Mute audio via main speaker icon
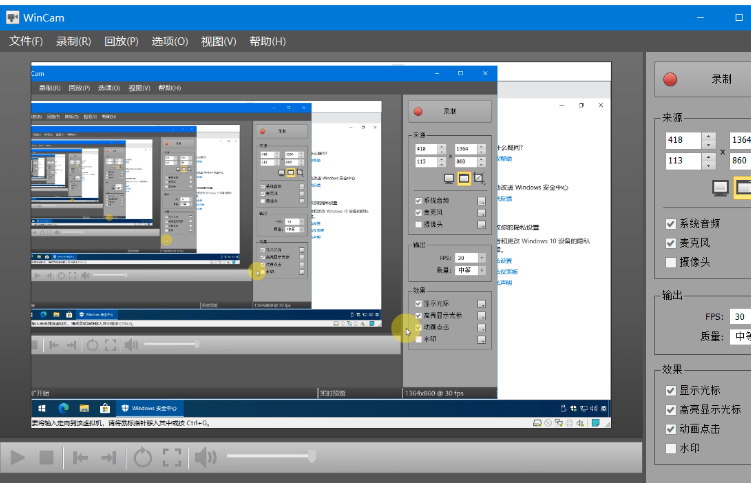The image size is (751, 483). [205, 458]
